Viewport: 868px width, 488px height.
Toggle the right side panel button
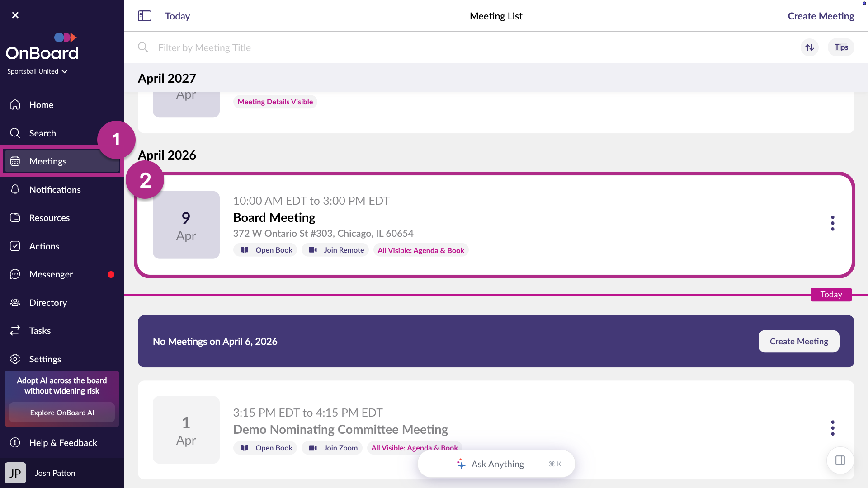tap(840, 460)
